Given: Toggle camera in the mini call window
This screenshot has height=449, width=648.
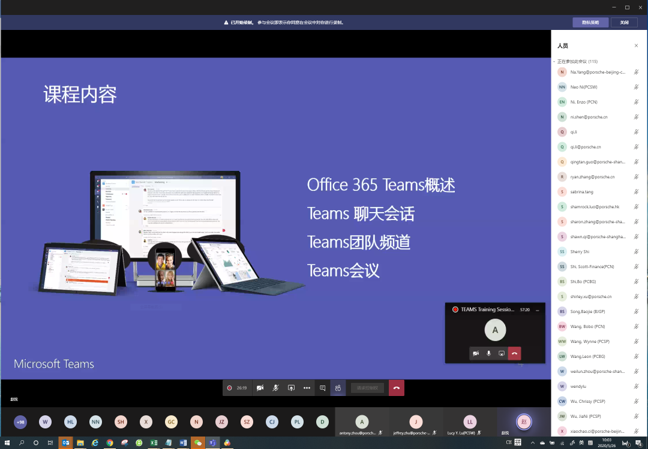Looking at the screenshot, I should [x=476, y=353].
